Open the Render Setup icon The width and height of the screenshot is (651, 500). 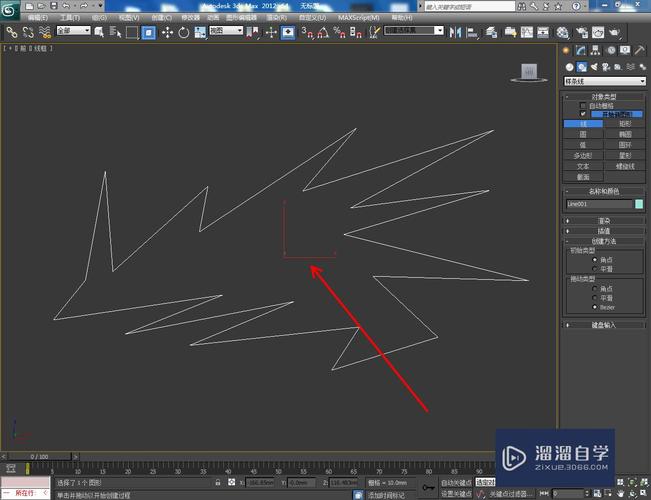(x=582, y=32)
